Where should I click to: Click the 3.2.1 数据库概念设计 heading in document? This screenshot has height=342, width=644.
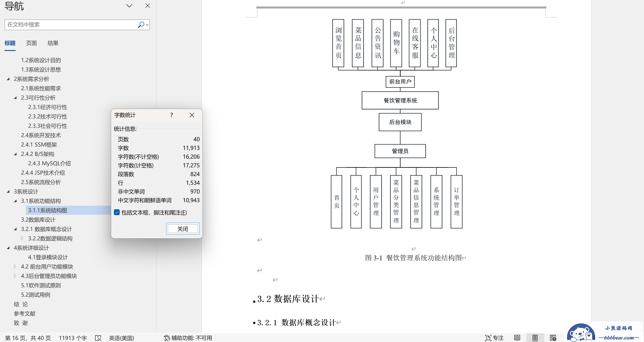coord(296,322)
